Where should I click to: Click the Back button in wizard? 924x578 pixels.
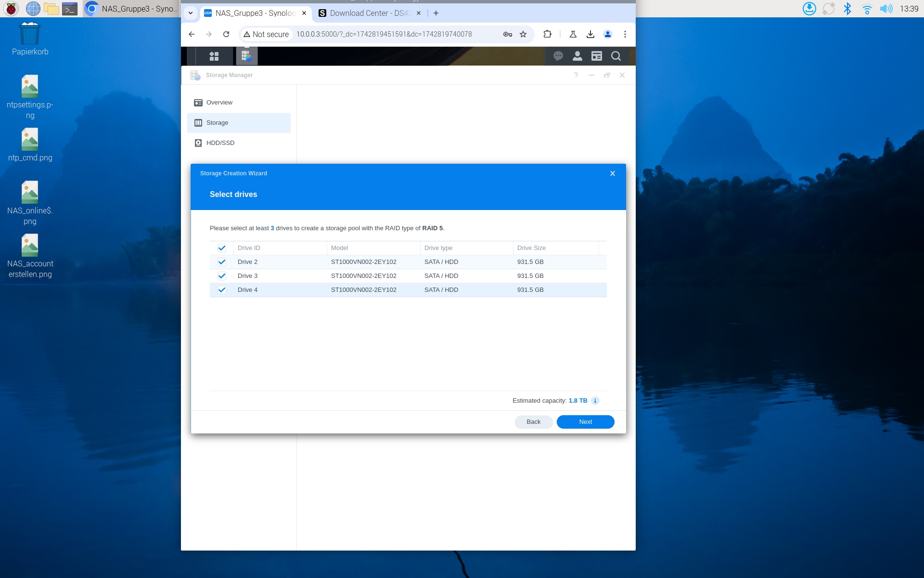coord(533,422)
